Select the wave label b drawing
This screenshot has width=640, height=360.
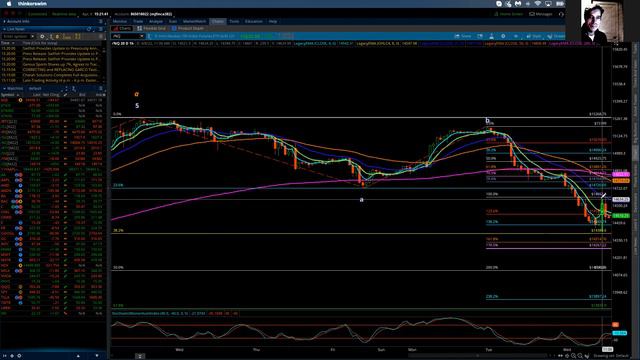pos(487,120)
